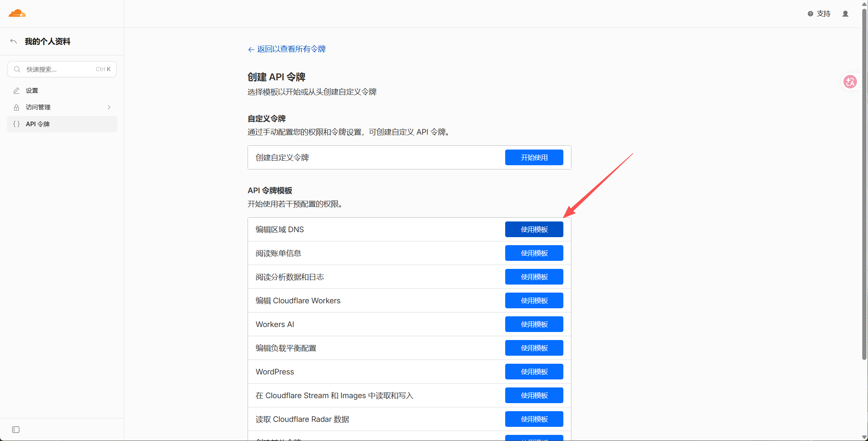Click the vertical page scrollbar
This screenshot has height=441, width=868.
864,184
